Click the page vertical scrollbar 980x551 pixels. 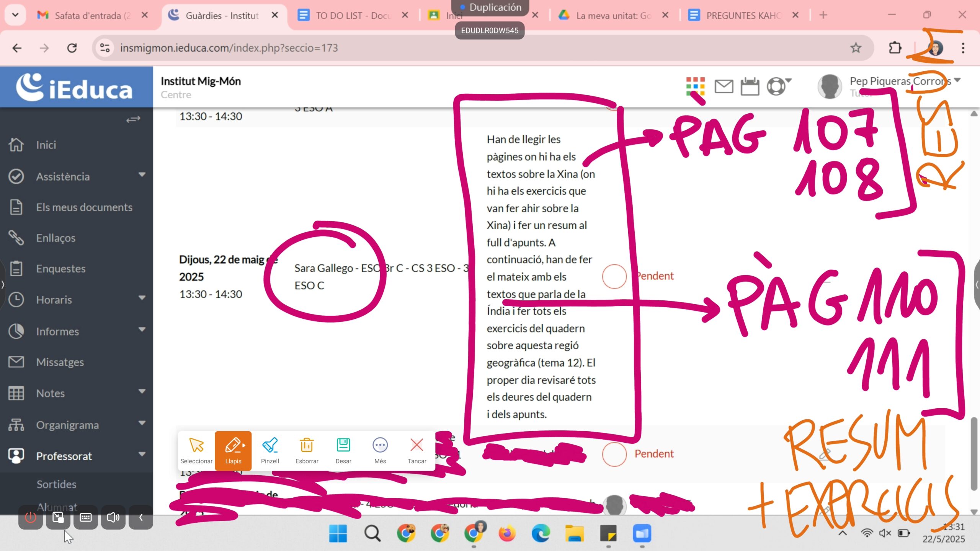[x=974, y=453]
